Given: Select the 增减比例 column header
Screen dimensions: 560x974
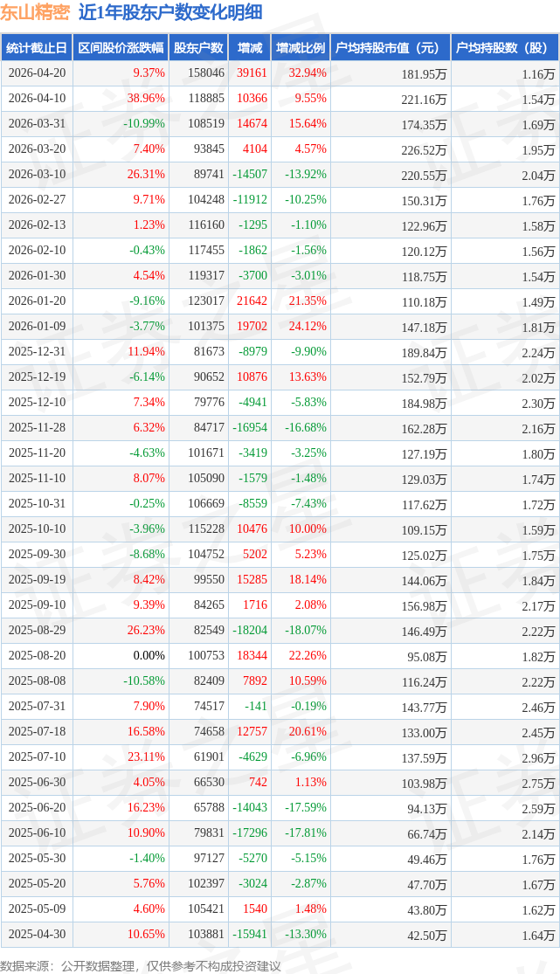Looking at the screenshot, I should pos(300,48).
